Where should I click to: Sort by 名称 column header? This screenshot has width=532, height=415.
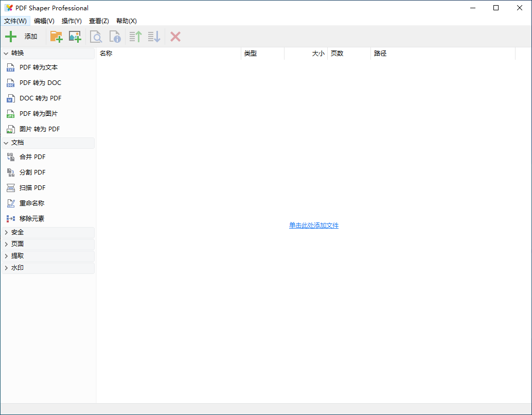pos(169,54)
